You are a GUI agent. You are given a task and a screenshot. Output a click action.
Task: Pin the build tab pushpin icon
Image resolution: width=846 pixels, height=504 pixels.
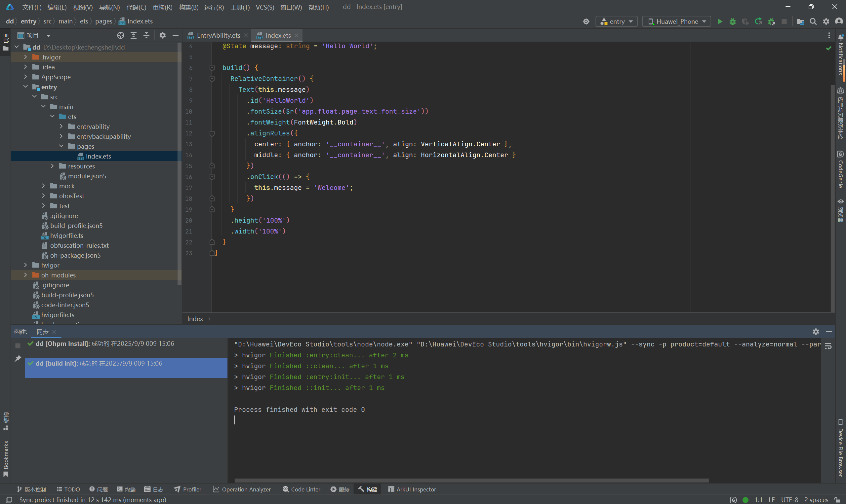(18, 359)
